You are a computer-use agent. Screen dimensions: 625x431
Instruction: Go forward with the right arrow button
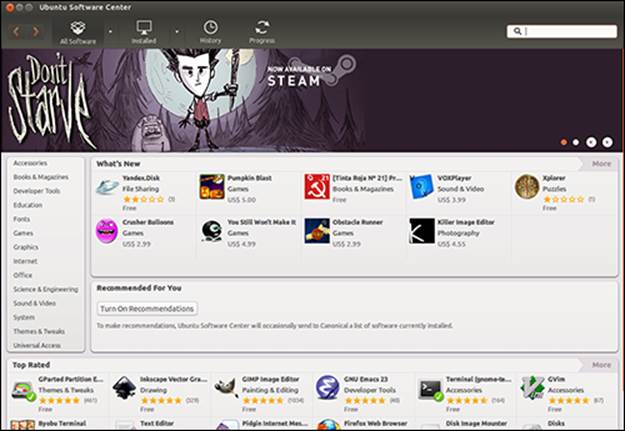pos(35,31)
